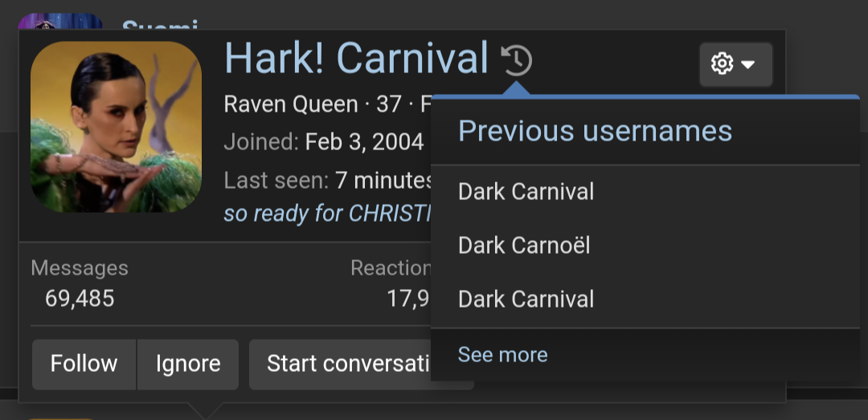
Task: Click the Ignore button
Action: 188,364
